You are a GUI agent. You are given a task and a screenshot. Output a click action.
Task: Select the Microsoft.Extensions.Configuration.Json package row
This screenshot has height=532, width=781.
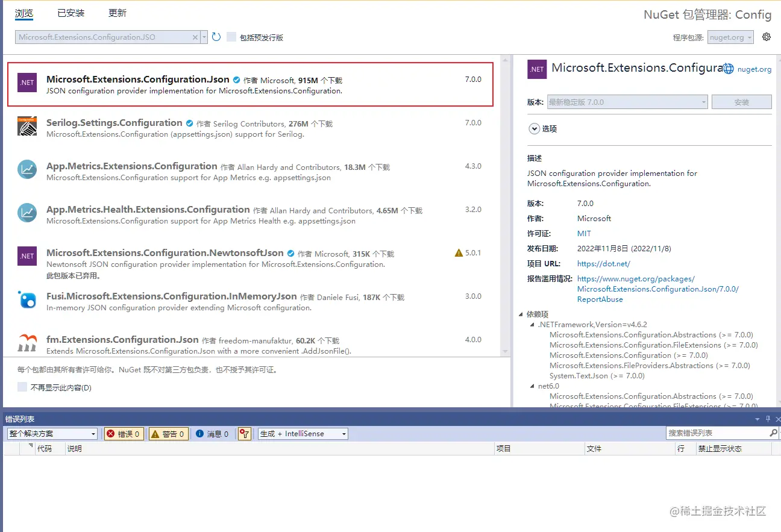(250, 84)
